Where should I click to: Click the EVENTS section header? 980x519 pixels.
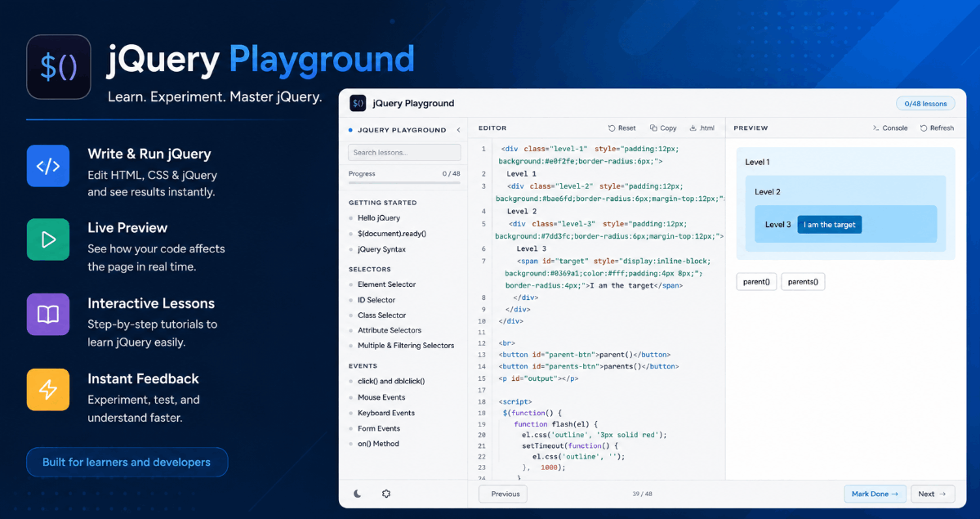[363, 366]
